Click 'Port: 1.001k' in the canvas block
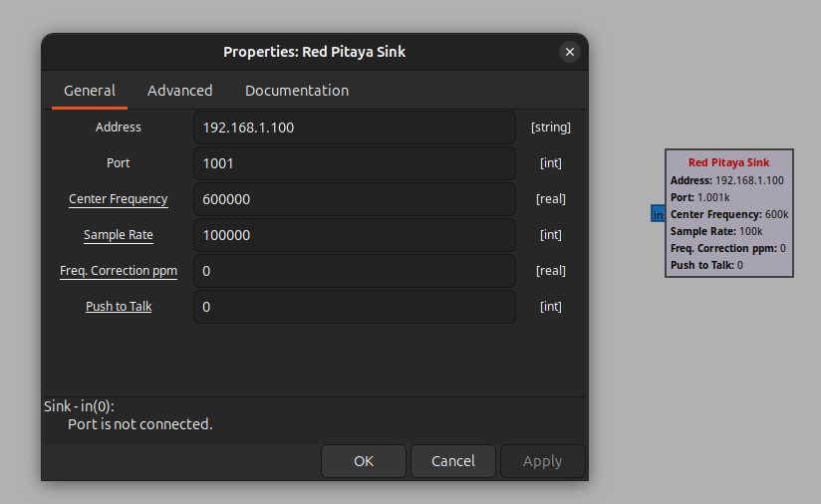The width and height of the screenshot is (821, 504). 700,197
